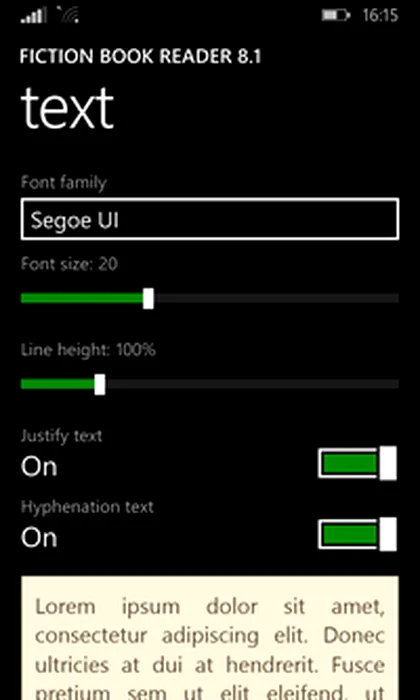This screenshot has height=700, width=420.
Task: Tap the Lorem ipsum preview text box
Action: click(210, 638)
